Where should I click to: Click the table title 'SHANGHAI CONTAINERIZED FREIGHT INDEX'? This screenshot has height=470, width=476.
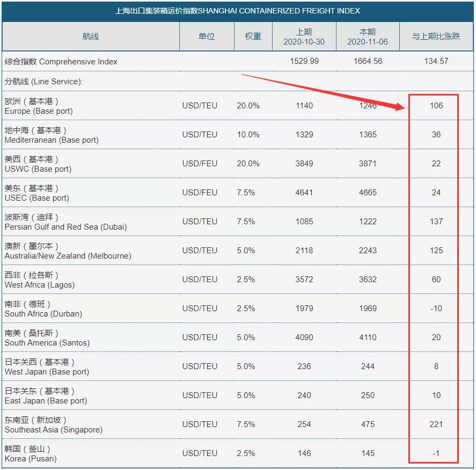pyautogui.click(x=279, y=11)
